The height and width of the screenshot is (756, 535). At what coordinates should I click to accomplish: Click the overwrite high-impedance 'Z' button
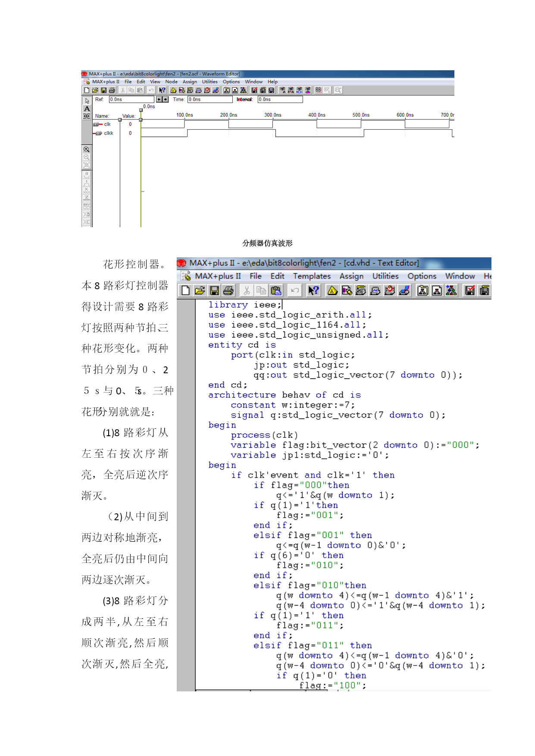click(87, 198)
